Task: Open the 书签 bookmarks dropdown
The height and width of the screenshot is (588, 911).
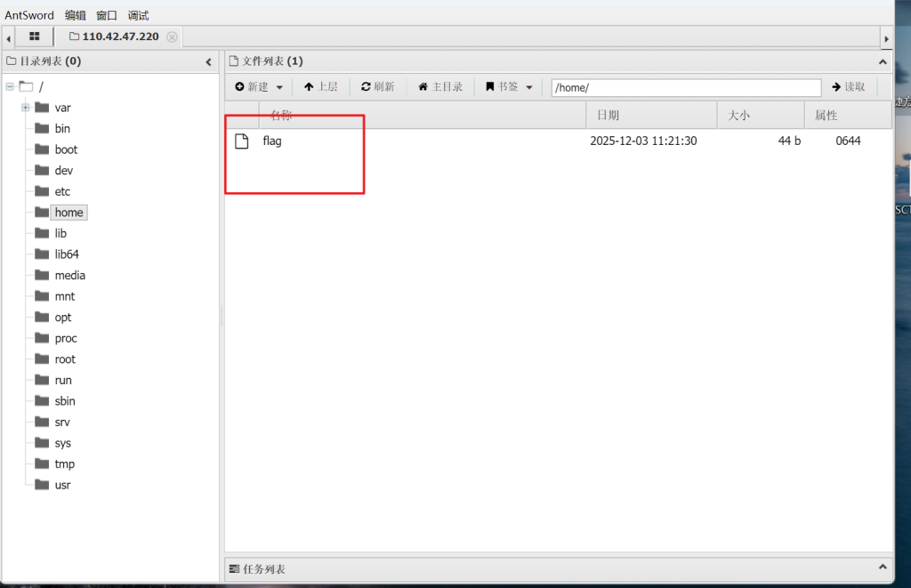Action: point(509,86)
